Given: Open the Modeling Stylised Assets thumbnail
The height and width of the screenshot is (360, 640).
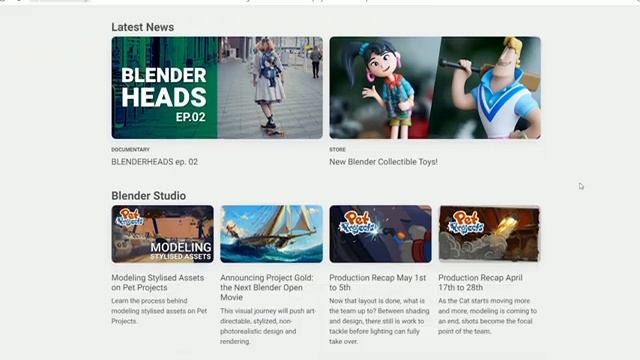Looking at the screenshot, I should pyautogui.click(x=162, y=234).
